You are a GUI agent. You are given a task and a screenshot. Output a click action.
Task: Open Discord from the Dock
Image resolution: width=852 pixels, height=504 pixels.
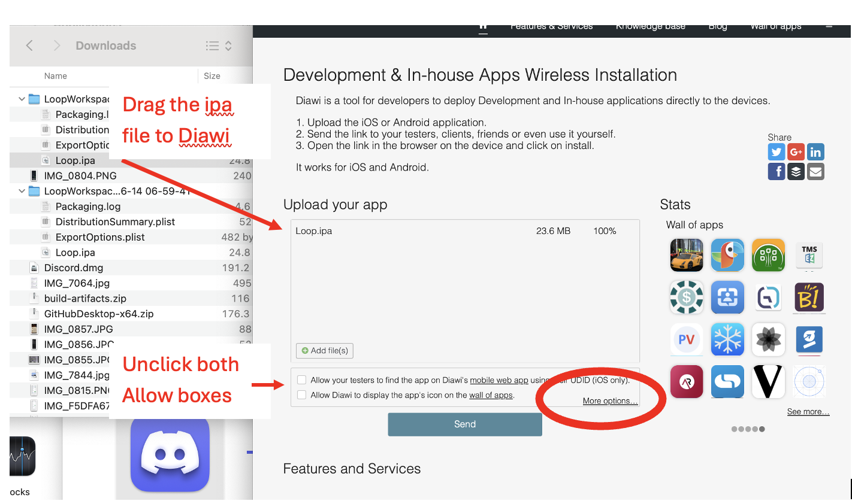(x=170, y=454)
